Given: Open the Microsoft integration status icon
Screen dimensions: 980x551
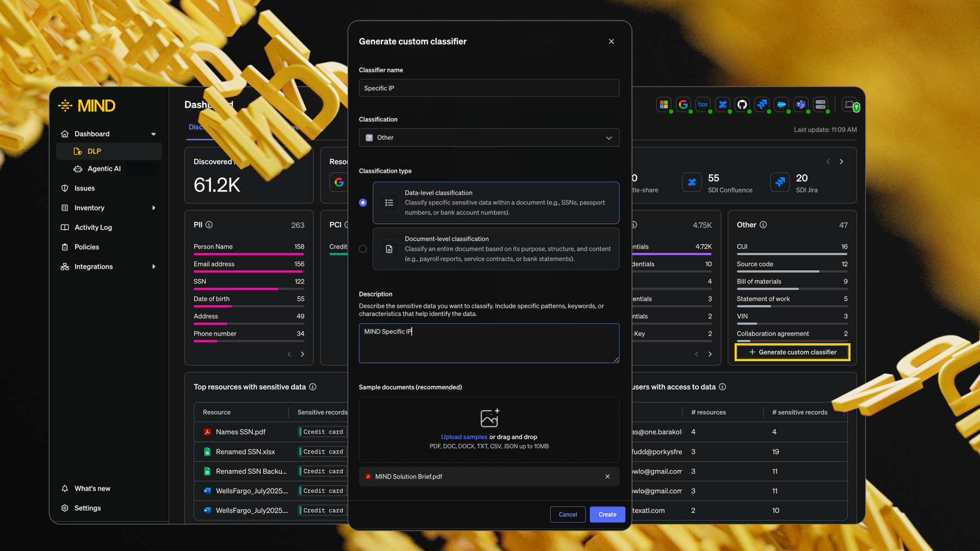Looking at the screenshot, I should click(x=664, y=104).
